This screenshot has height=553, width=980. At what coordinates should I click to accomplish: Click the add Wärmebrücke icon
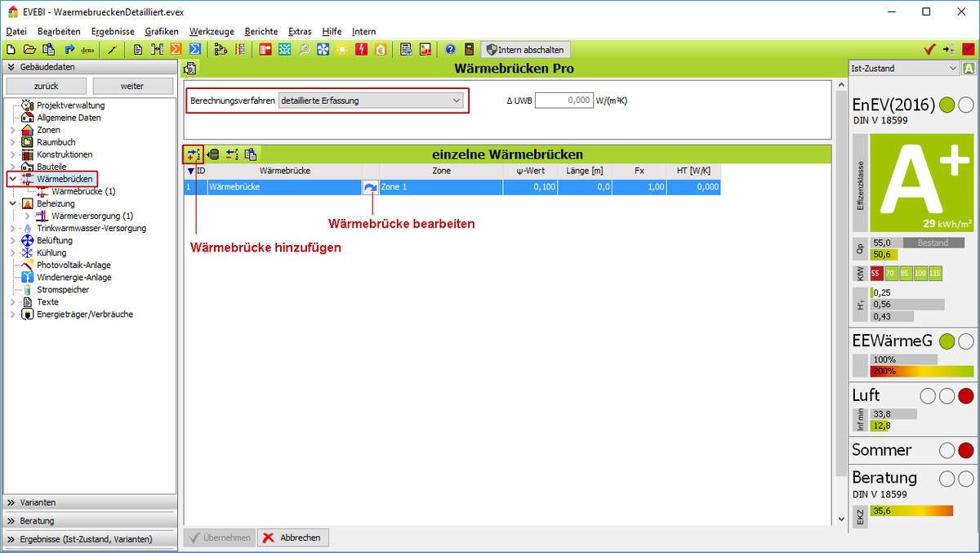(193, 154)
